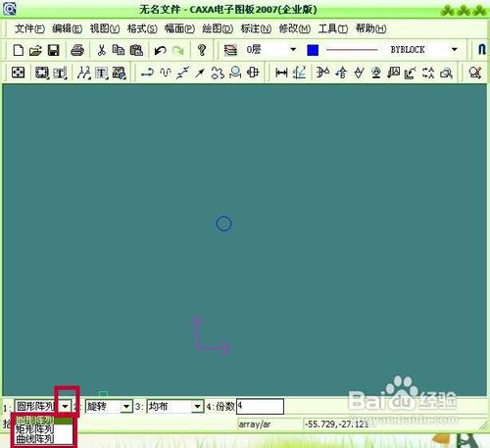Click the small blue circle in canvas

223,224
